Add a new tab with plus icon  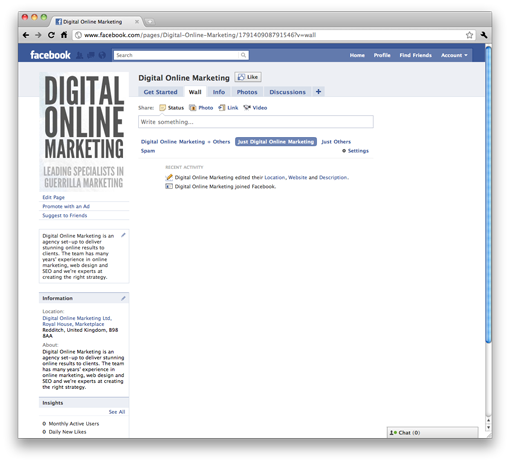pyautogui.click(x=318, y=92)
